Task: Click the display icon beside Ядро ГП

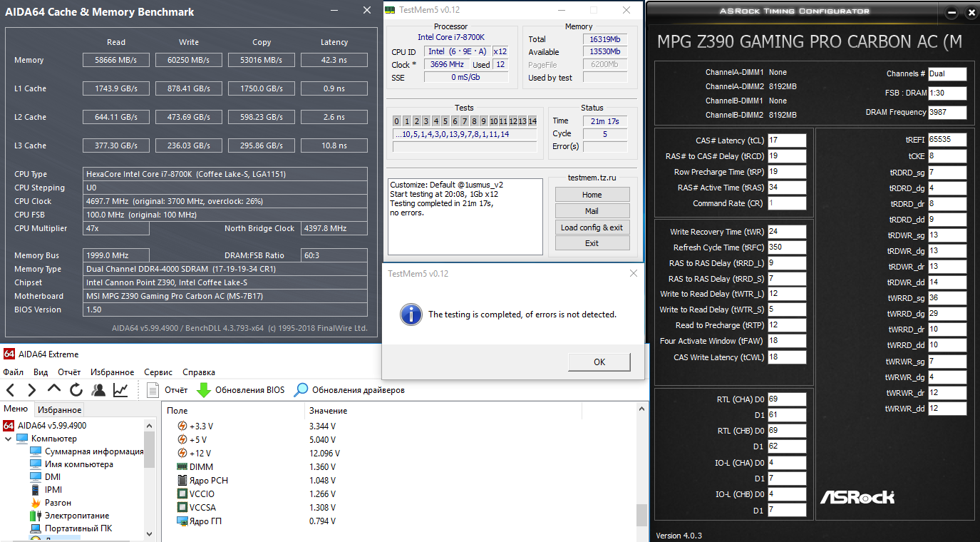Action: click(x=182, y=521)
